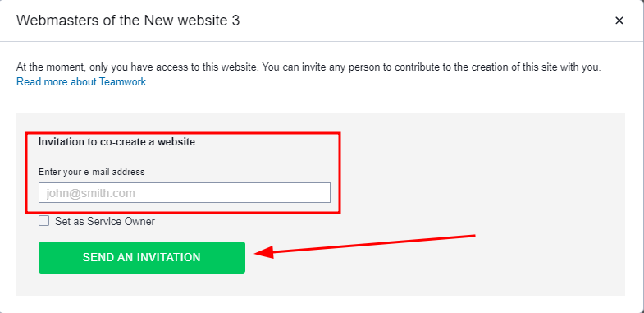Click the Enter your e-mail address label
The width and height of the screenshot is (644, 313).
click(92, 172)
